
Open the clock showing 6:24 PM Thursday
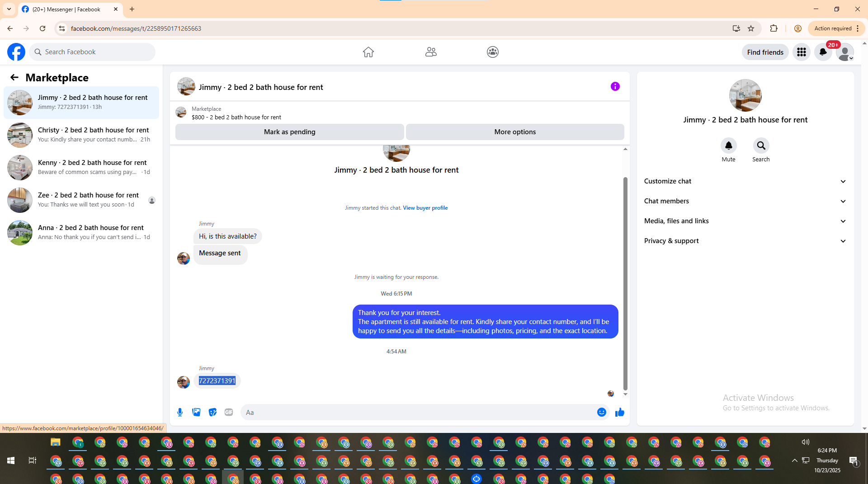tap(827, 461)
